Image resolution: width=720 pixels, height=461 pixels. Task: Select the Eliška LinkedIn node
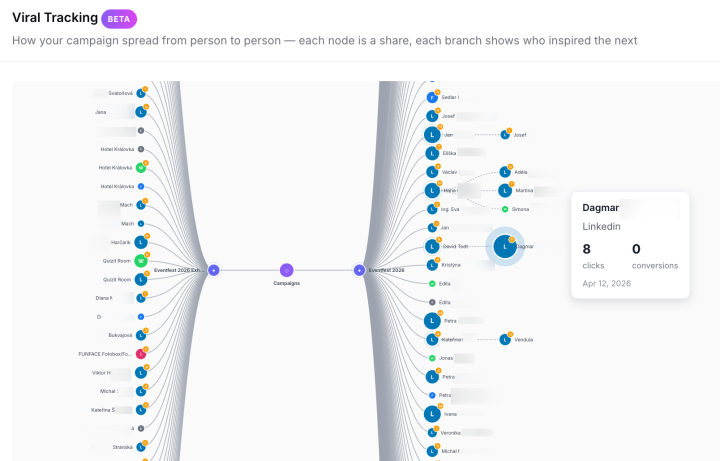(432, 153)
